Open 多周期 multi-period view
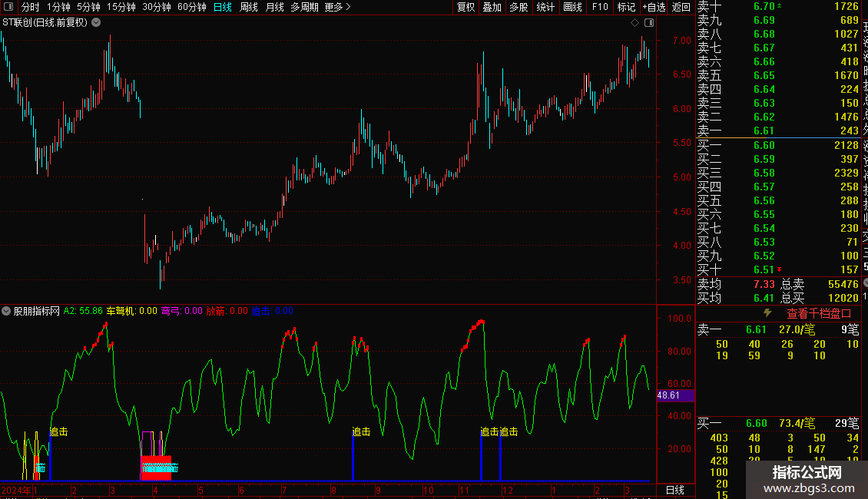This screenshot has height=499, width=868. click(304, 7)
